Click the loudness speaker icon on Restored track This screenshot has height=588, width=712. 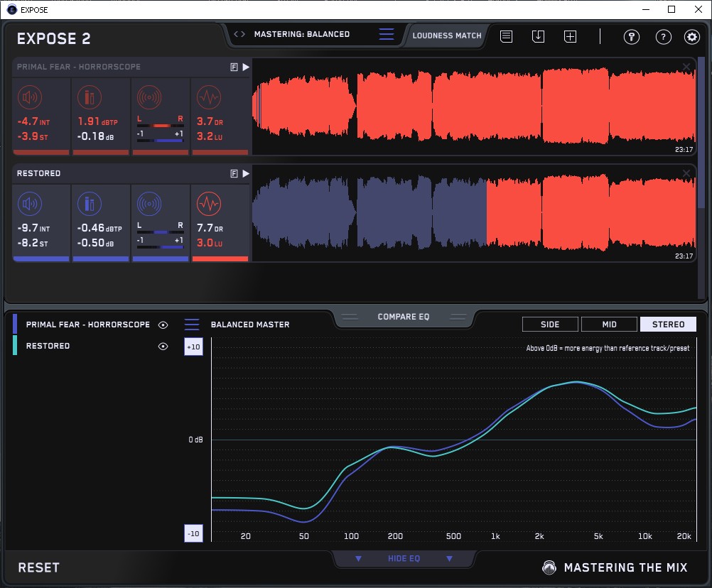pyautogui.click(x=28, y=204)
